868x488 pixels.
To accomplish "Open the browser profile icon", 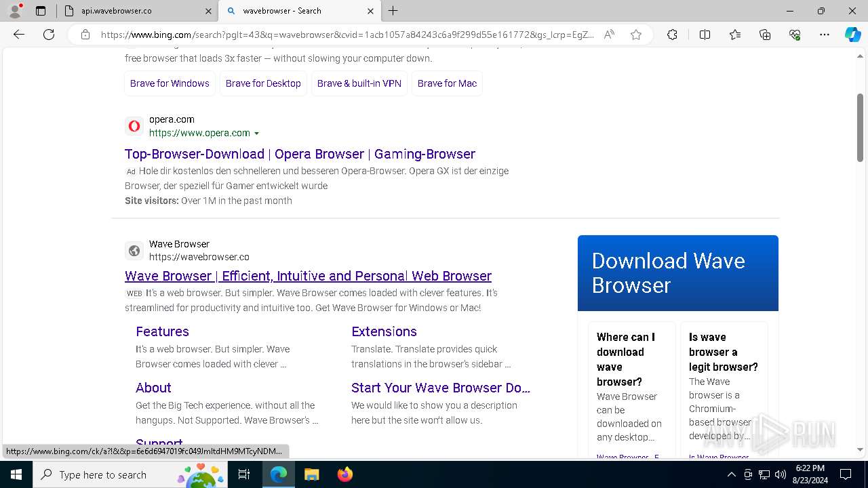I will 15,11.
